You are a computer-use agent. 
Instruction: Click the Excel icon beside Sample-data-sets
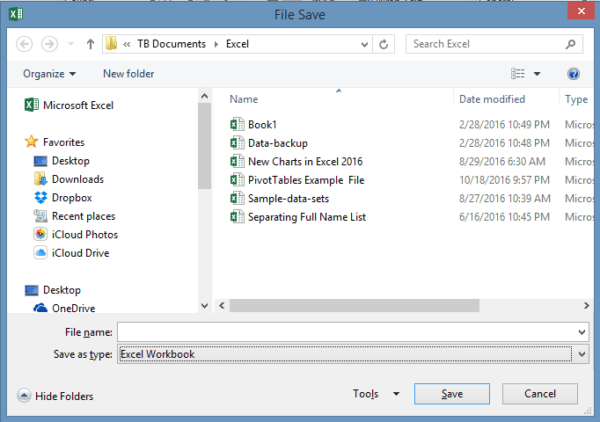(237, 198)
